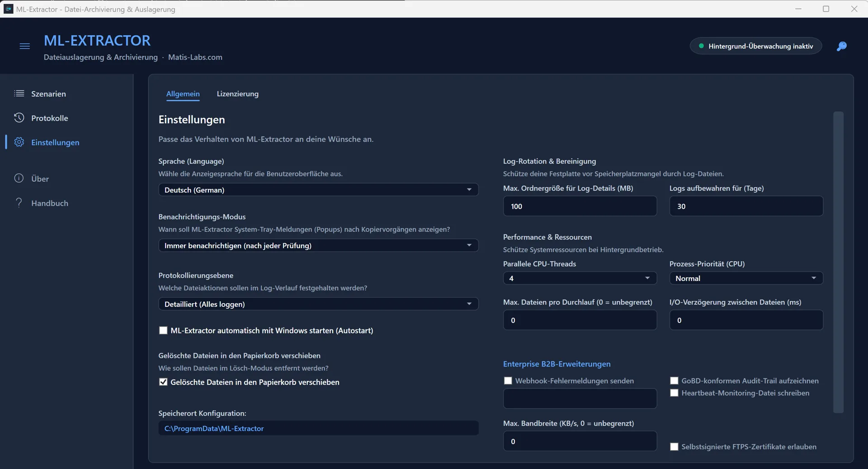The height and width of the screenshot is (469, 868).
Task: Open the Sprache (Language) dropdown
Action: click(318, 190)
